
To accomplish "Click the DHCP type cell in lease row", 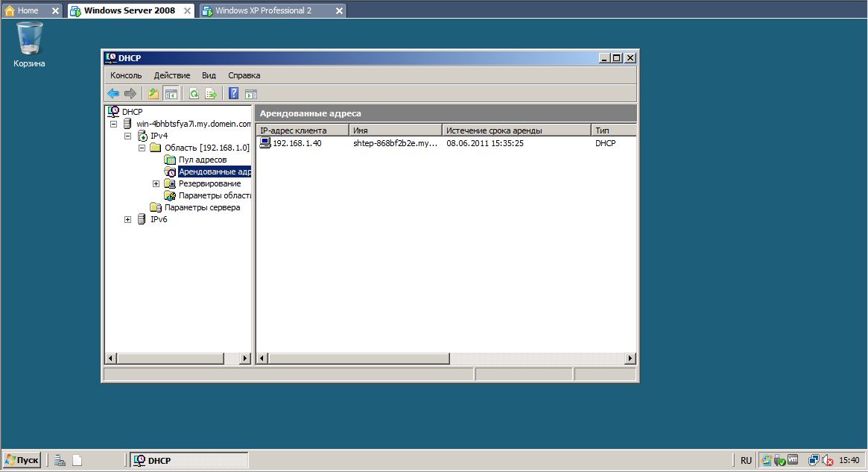I will tap(606, 143).
